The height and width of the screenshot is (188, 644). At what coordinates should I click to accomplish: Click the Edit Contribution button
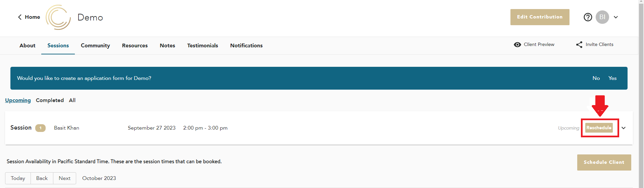[540, 17]
